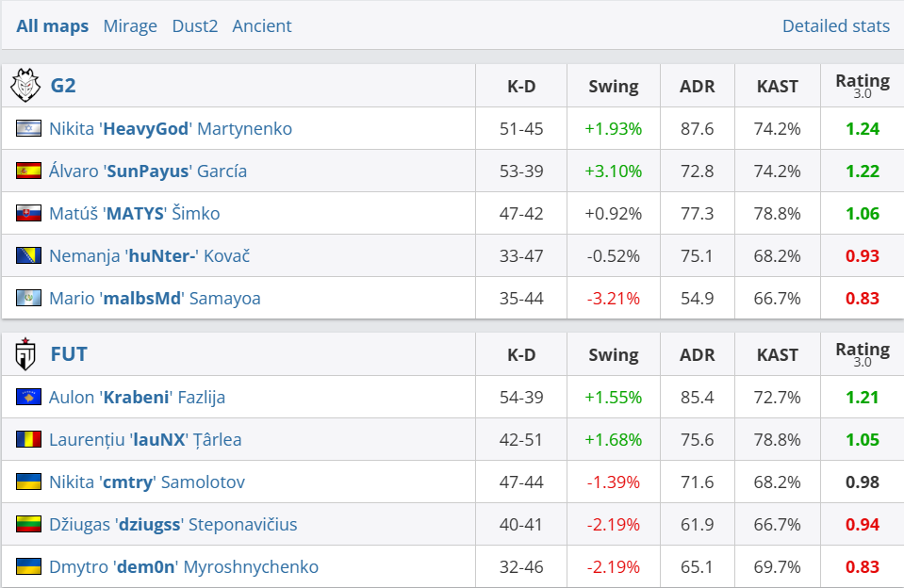Viewport: 904px width, 588px height.
Task: Click the FUT team logo icon
Action: (25, 354)
